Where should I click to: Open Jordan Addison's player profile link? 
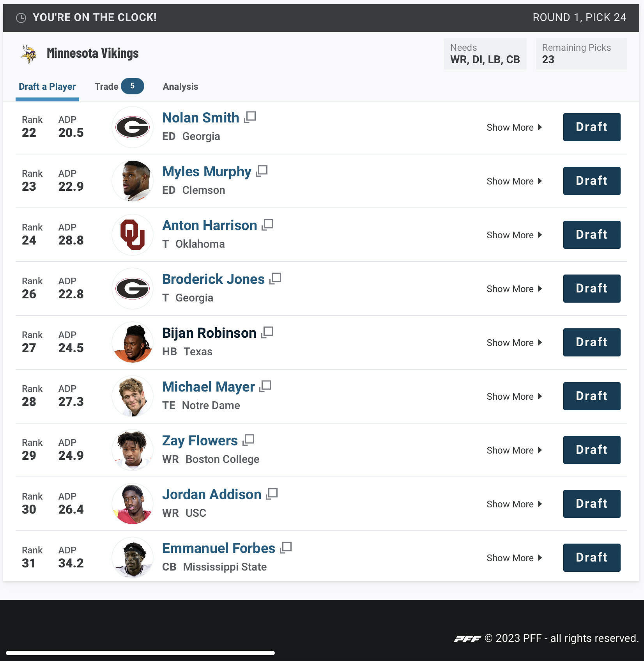tap(211, 494)
